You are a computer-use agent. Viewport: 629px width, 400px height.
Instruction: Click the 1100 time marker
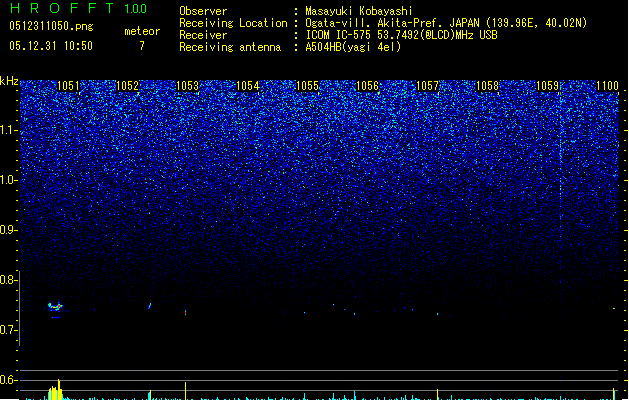[x=607, y=85]
